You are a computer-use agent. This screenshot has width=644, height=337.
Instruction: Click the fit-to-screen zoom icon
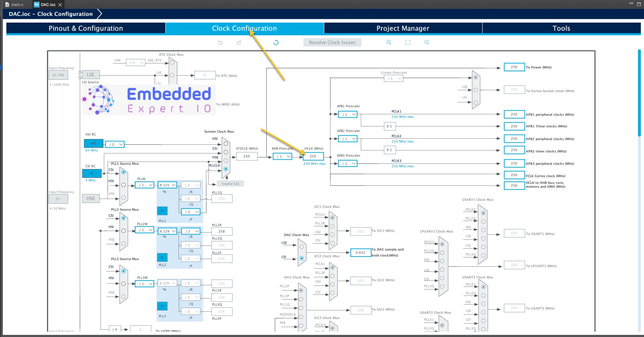click(408, 42)
